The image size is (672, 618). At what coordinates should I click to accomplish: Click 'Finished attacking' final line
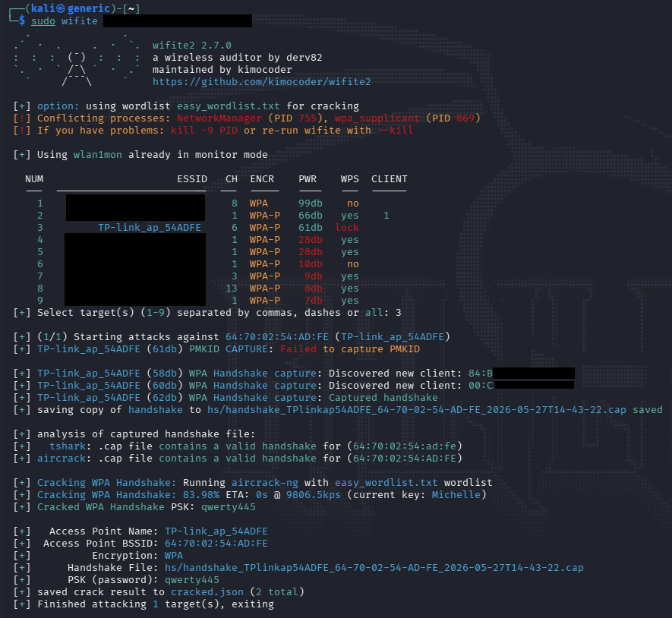pyautogui.click(x=156, y=604)
